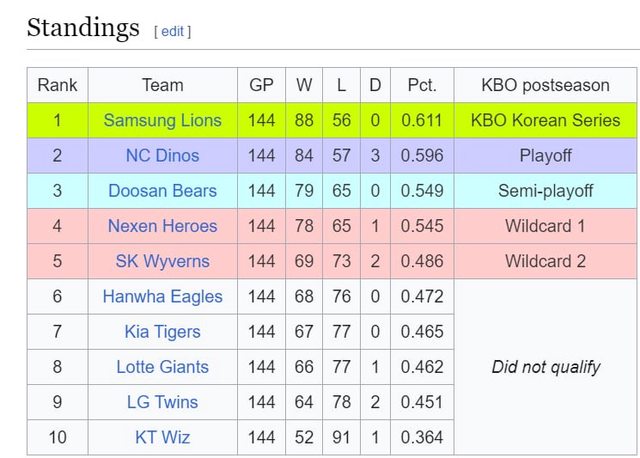Click the edit link beside Standings
640x458 pixels.
pos(172,31)
